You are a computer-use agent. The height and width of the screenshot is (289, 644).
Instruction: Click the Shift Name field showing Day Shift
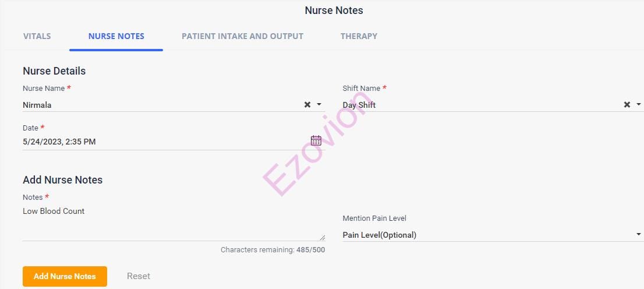(x=477, y=105)
